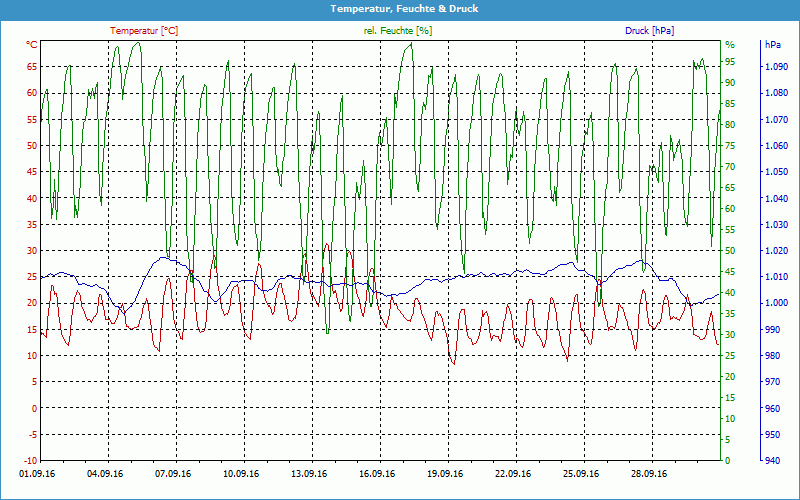Click the date label "01.09.16"
Screen dimensions: 800x500
tap(37, 474)
